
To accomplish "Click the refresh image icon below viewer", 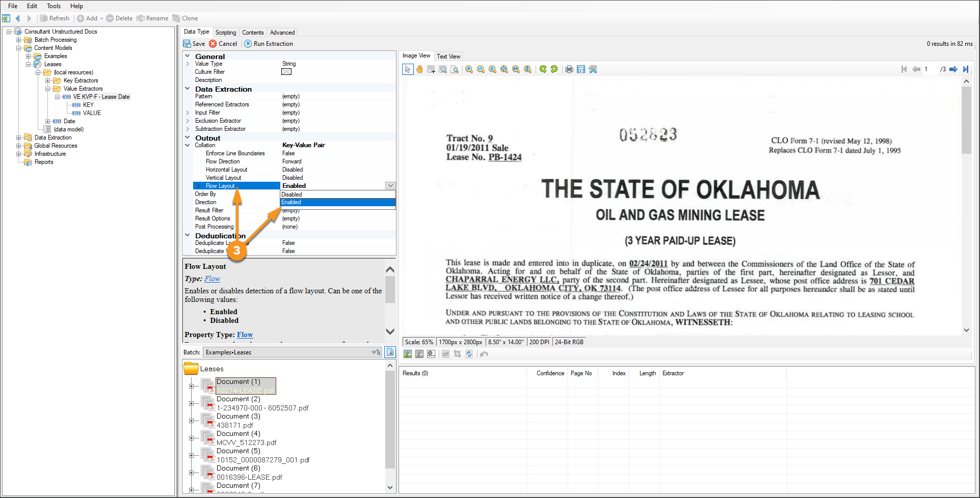I will pos(469,354).
